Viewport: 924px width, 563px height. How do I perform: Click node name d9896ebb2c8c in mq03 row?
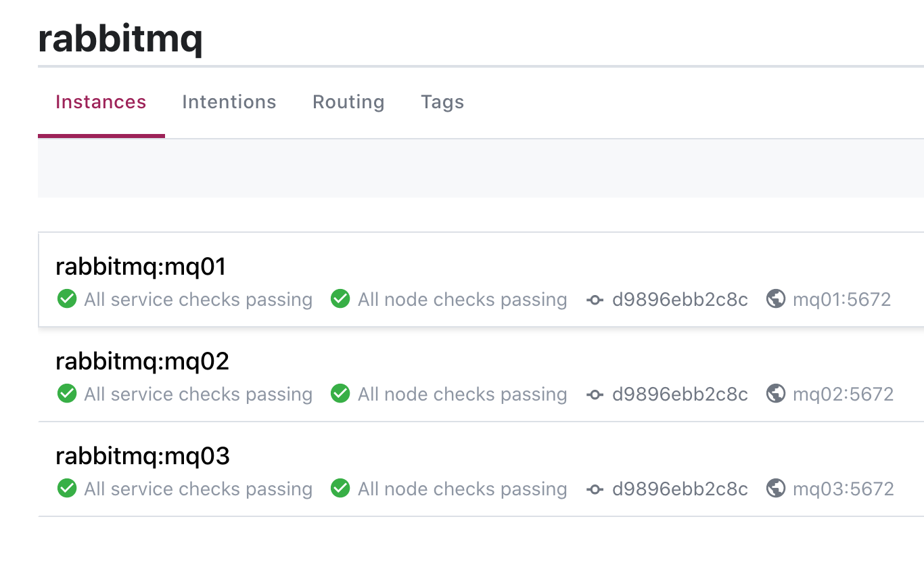point(680,489)
